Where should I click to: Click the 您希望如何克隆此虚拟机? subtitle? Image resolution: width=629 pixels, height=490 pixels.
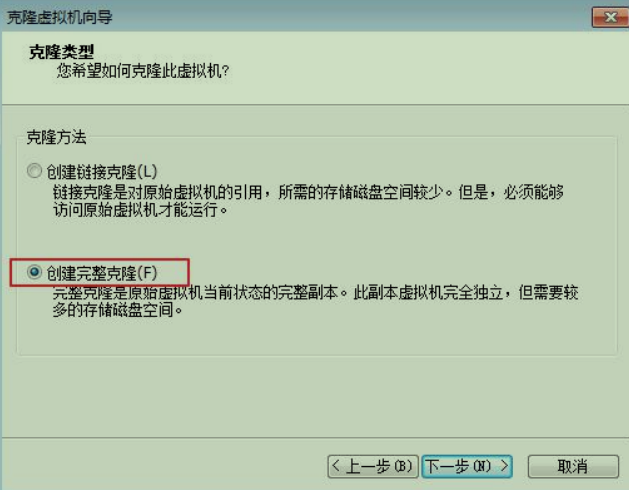(x=143, y=71)
